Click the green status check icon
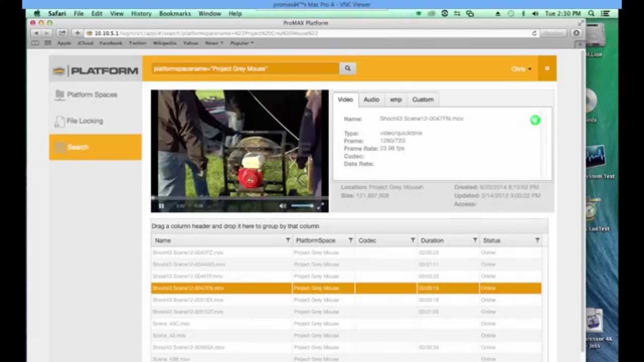Screen dimensions: 644x362 [535, 120]
